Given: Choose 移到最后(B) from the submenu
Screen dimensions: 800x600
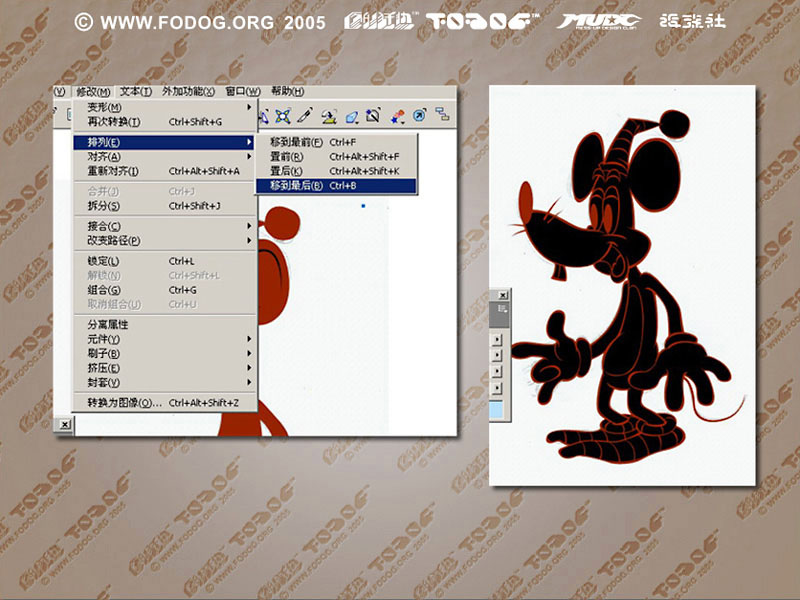Looking at the screenshot, I should coord(336,186).
